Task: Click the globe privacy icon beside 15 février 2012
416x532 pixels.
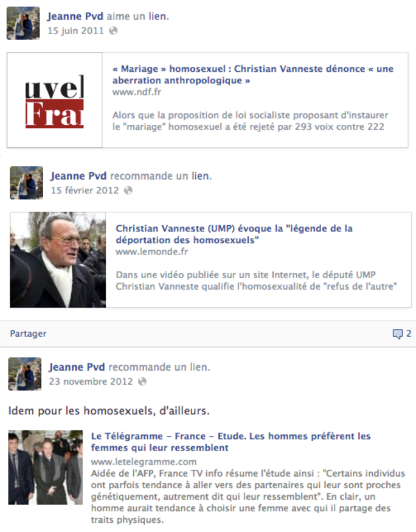Action: click(128, 191)
